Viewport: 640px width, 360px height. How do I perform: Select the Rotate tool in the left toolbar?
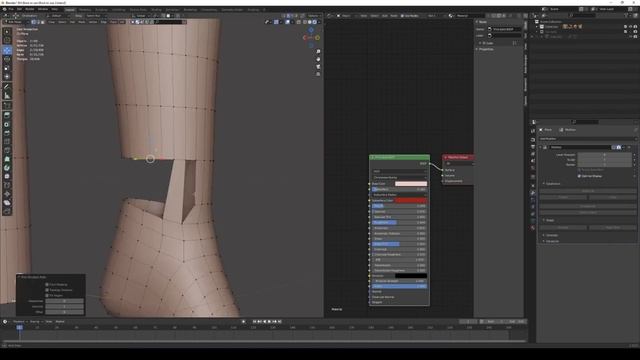(x=7, y=59)
